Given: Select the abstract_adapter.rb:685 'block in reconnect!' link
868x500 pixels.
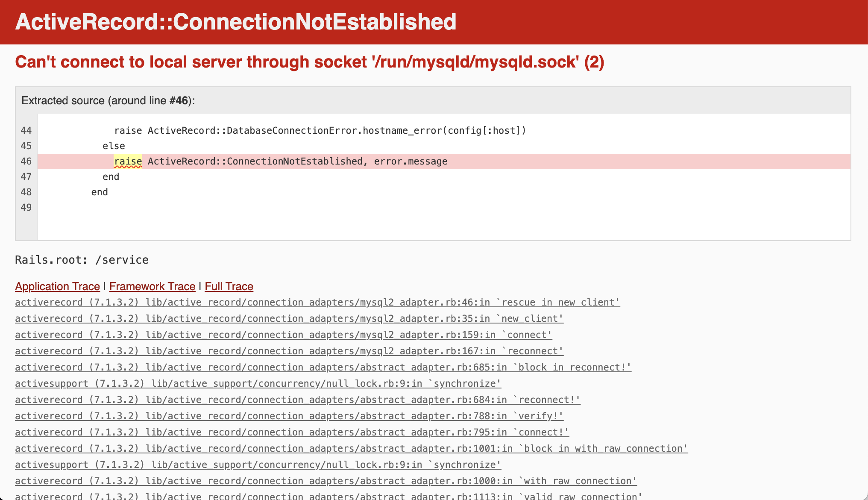Looking at the screenshot, I should (323, 367).
